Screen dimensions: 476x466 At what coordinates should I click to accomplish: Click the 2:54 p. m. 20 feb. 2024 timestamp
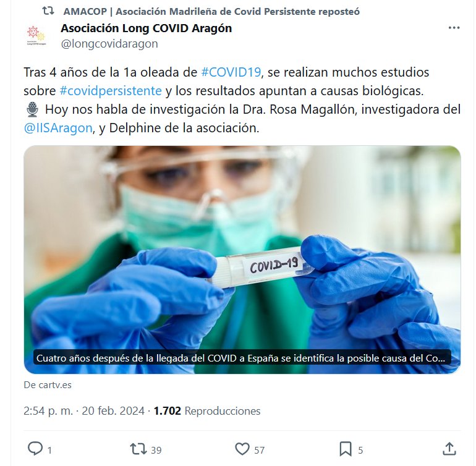84,411
